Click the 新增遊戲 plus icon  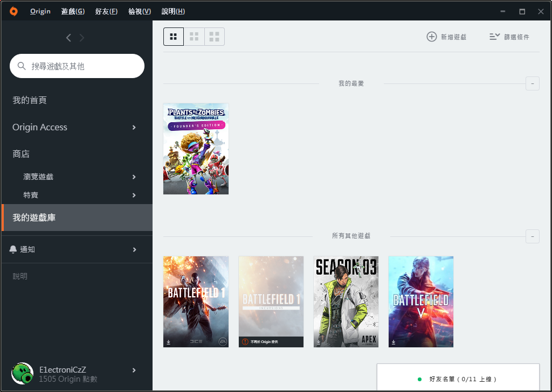[x=432, y=37]
